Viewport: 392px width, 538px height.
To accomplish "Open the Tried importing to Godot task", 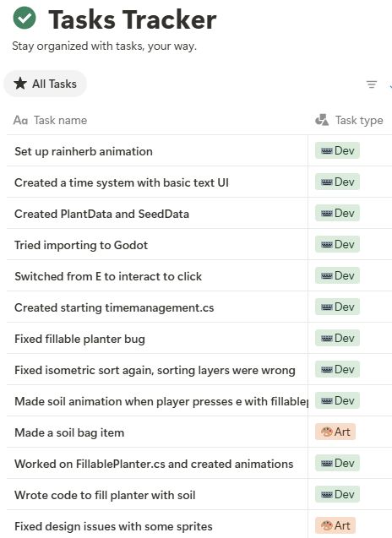I will pyautogui.click(x=81, y=245).
